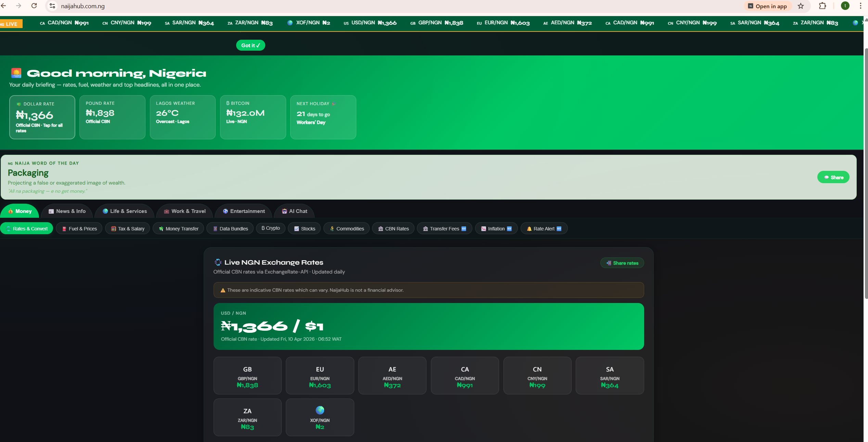Click XOF/NGN ₦2 in the ticker
The width and height of the screenshot is (868, 442).
[309, 23]
